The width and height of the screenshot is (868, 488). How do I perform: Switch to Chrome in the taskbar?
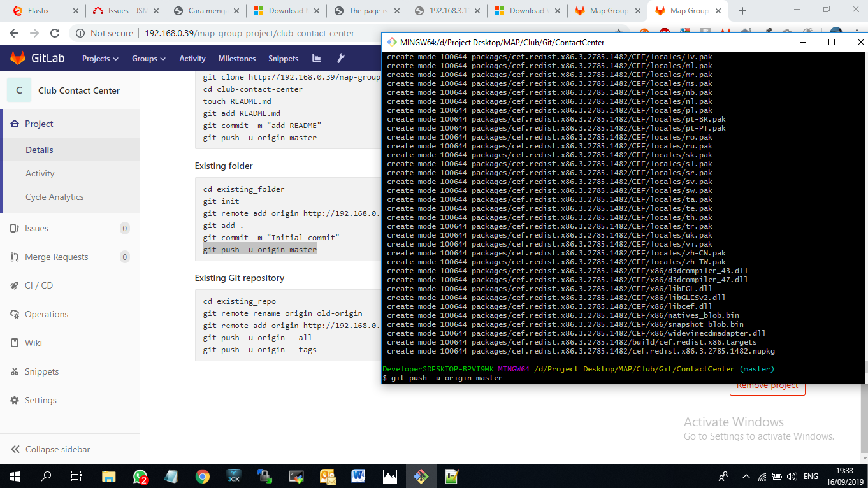pyautogui.click(x=203, y=476)
